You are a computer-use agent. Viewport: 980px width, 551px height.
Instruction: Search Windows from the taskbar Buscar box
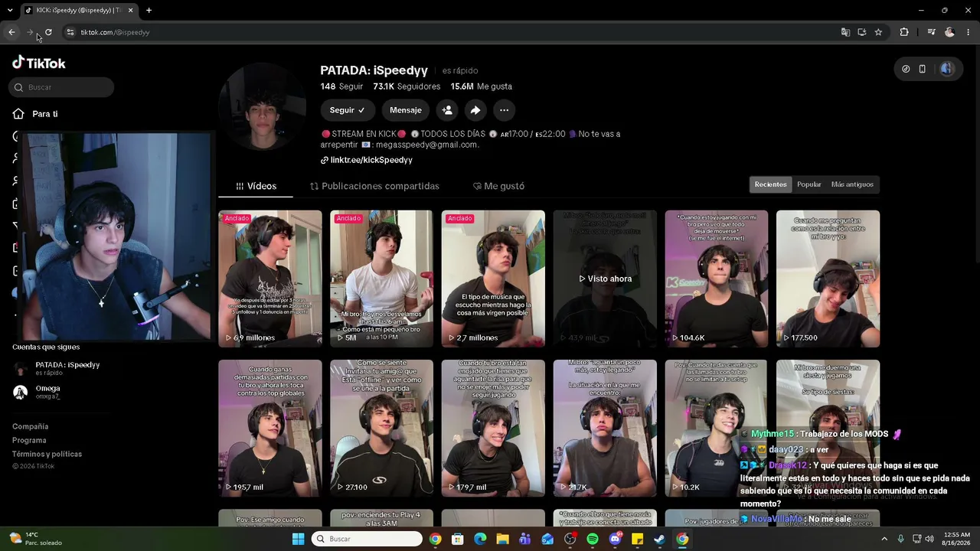[367, 539]
